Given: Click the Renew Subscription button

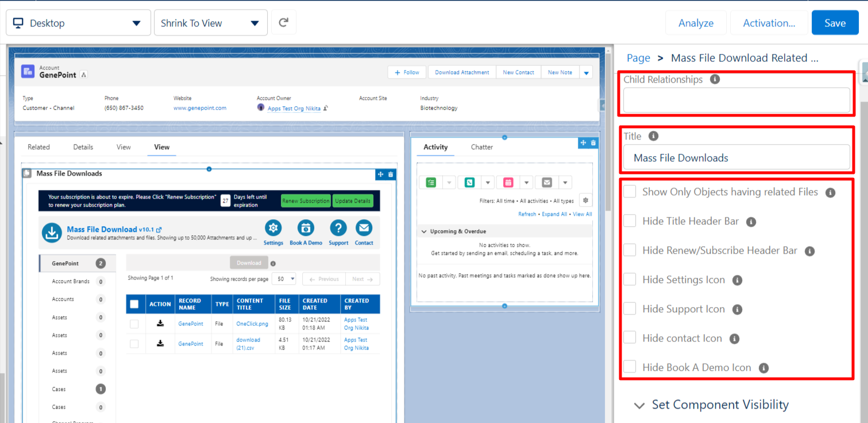Looking at the screenshot, I should click(x=306, y=201).
